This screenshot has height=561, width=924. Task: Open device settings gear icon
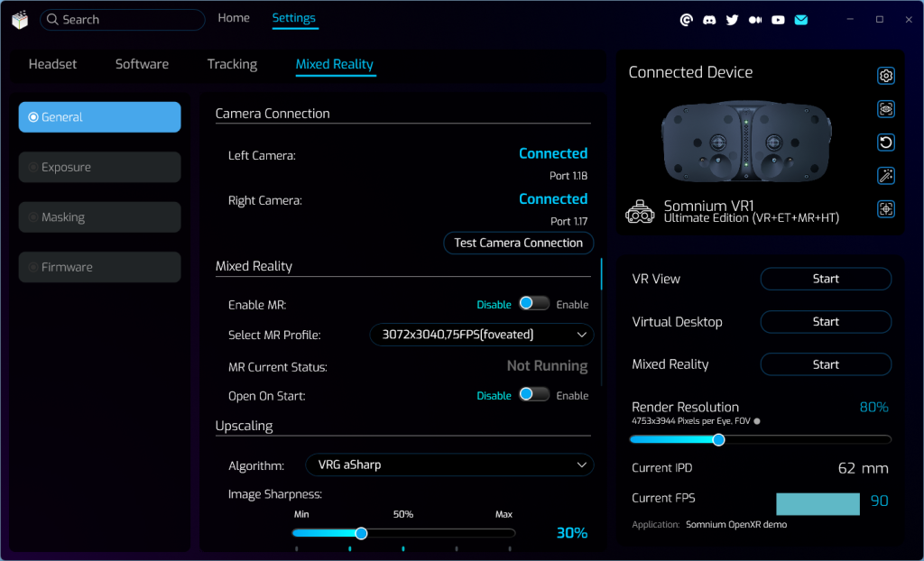[x=886, y=76]
